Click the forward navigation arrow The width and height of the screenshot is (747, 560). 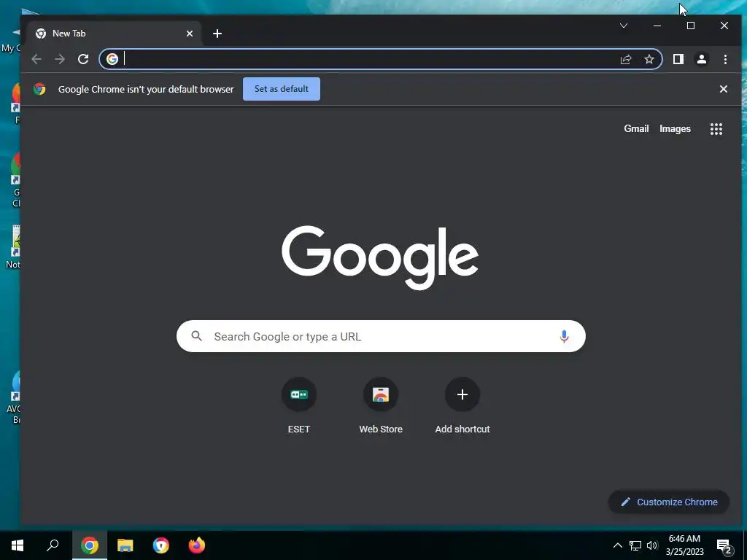coord(60,59)
